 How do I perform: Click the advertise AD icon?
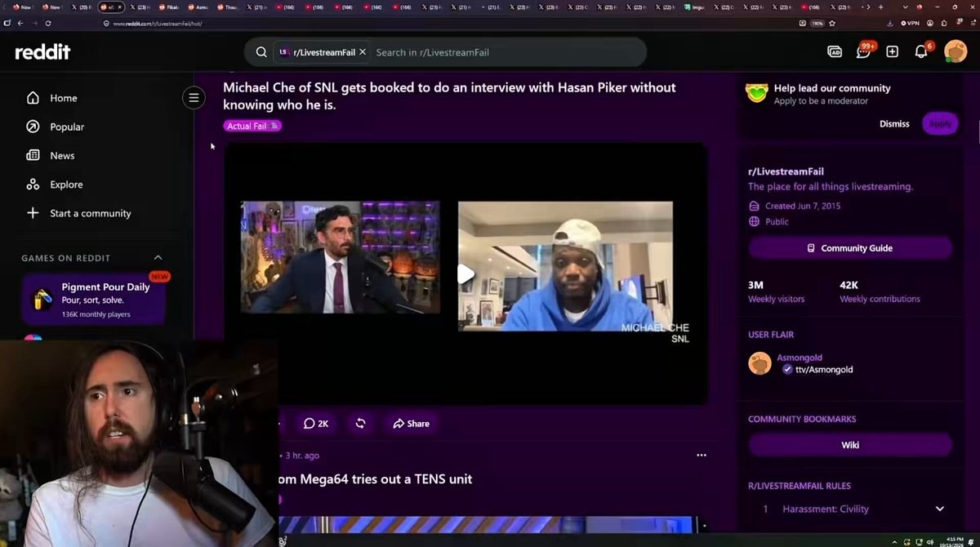click(x=835, y=51)
